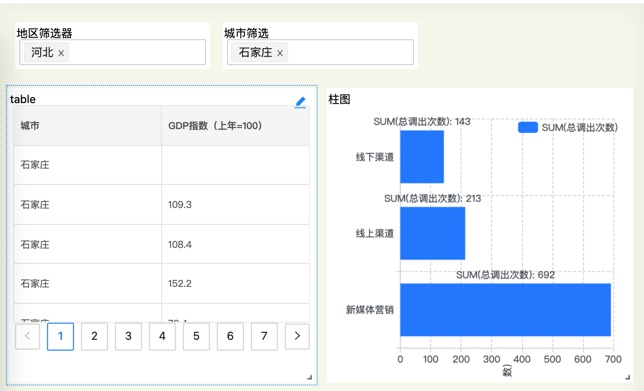Click the blue pencil edit icon on table

tap(301, 102)
